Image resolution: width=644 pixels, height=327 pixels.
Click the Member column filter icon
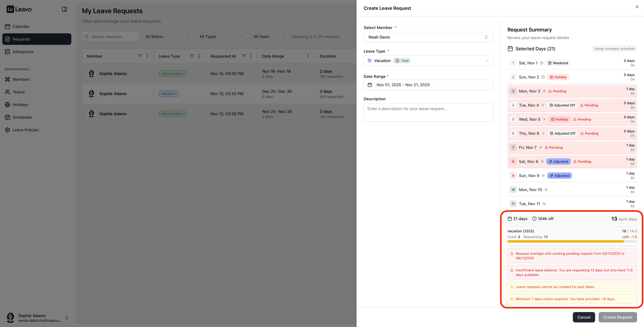140,56
